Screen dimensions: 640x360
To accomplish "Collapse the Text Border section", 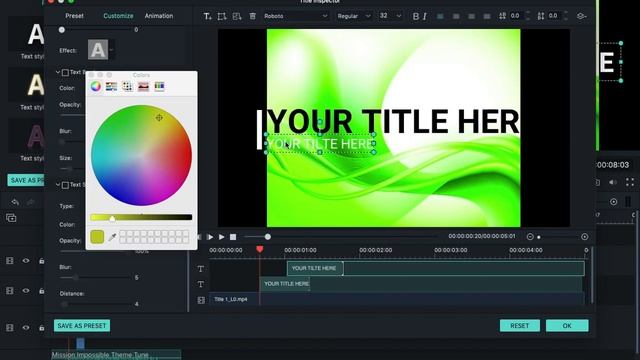I will click(58, 72).
